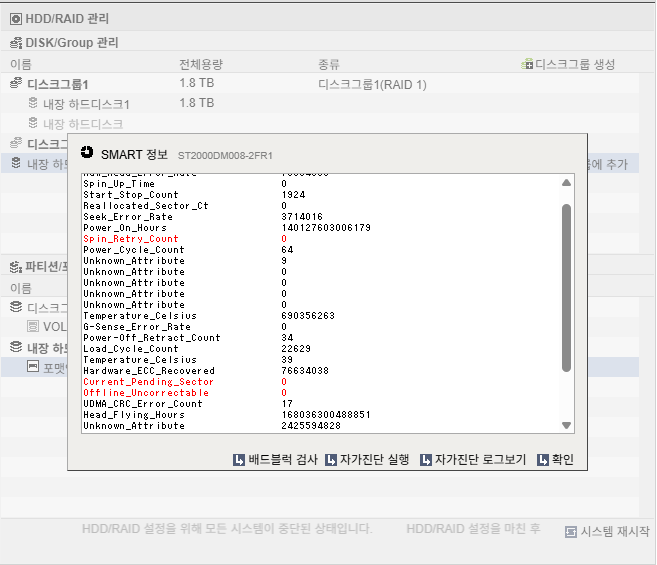Confirm dialog with 확인 button

click(555, 460)
